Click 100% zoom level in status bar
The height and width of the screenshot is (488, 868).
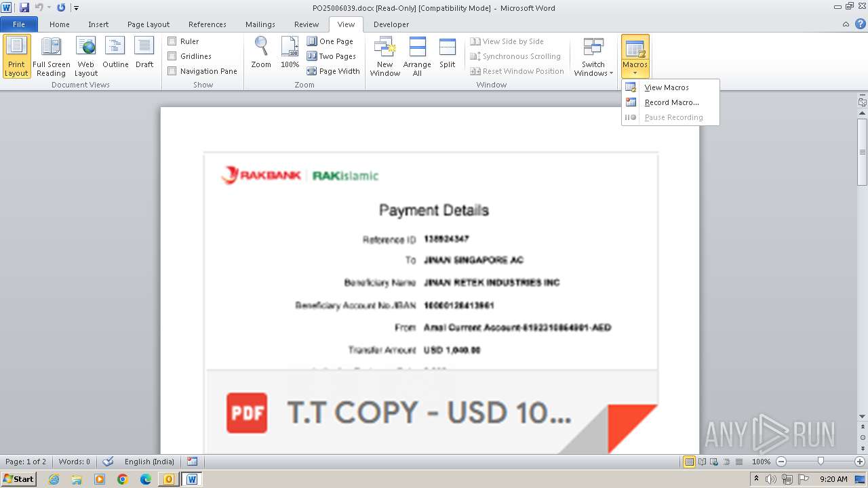761,462
